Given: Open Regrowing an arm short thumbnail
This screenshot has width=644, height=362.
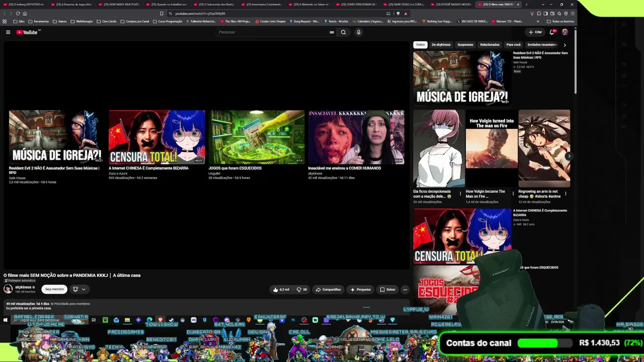Looking at the screenshot, I should [544, 148].
